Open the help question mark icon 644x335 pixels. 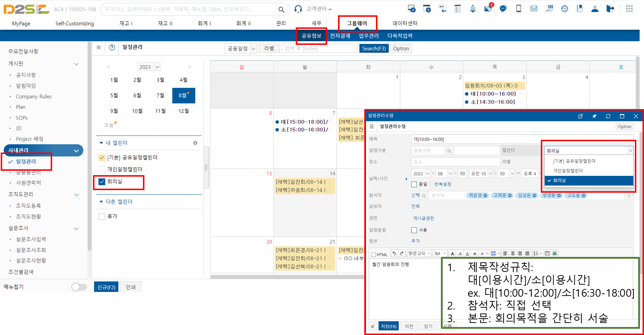coord(112,47)
